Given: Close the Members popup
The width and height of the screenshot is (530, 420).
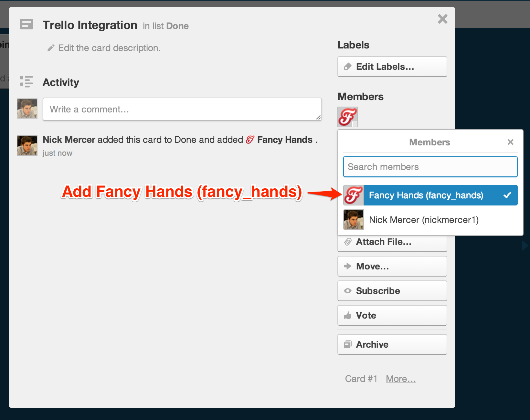Looking at the screenshot, I should pos(511,142).
